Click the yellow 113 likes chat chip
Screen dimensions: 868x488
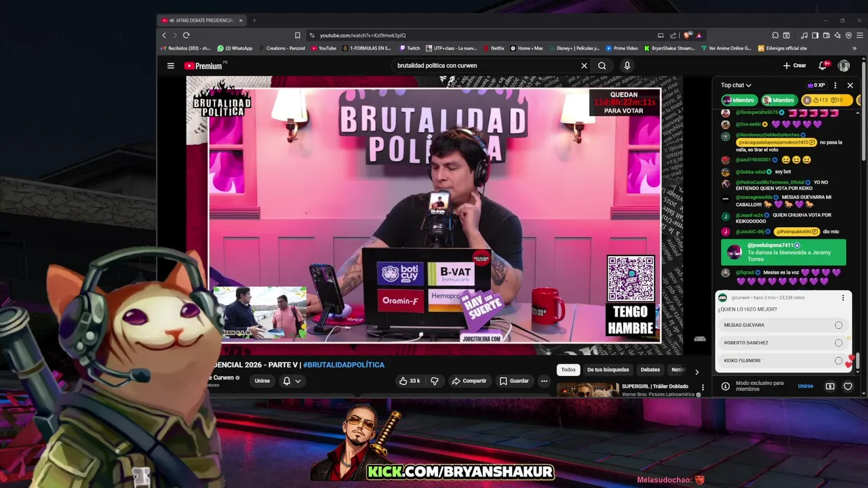[827, 100]
